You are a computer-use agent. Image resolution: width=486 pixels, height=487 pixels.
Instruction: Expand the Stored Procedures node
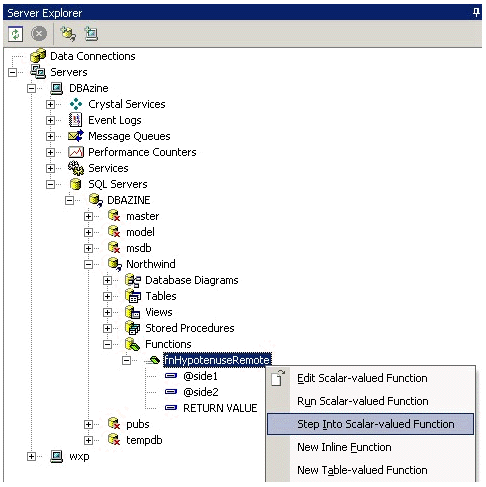point(107,328)
